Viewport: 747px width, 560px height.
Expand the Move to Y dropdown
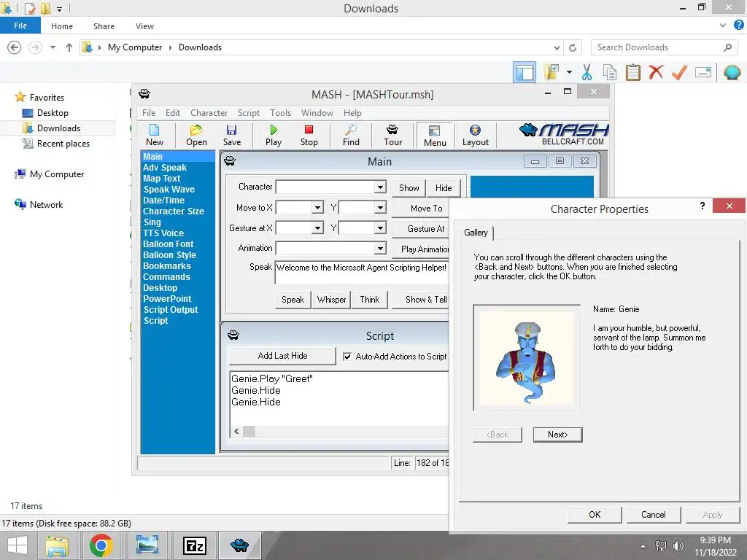pos(379,207)
